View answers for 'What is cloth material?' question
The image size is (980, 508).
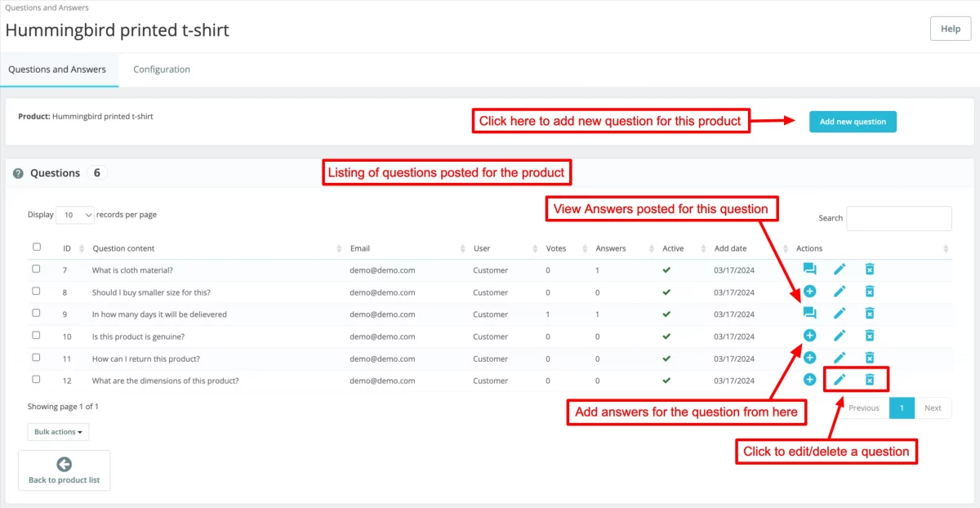point(809,268)
